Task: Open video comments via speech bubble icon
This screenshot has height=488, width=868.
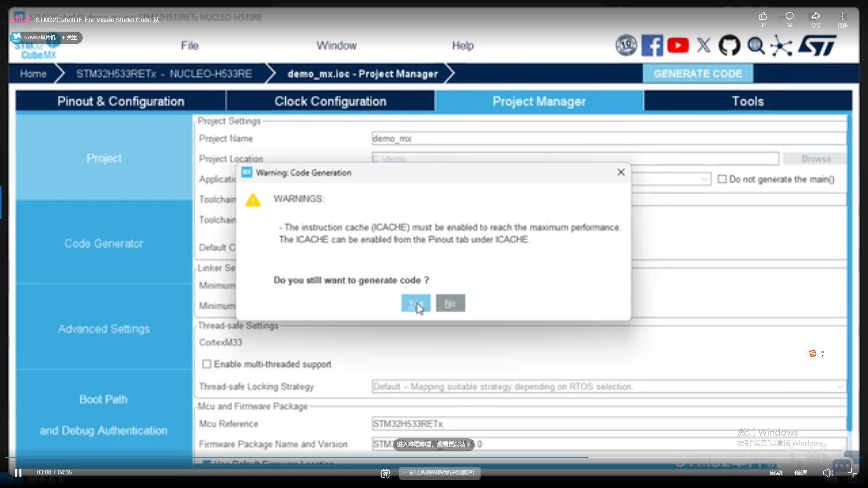Action: click(x=789, y=17)
